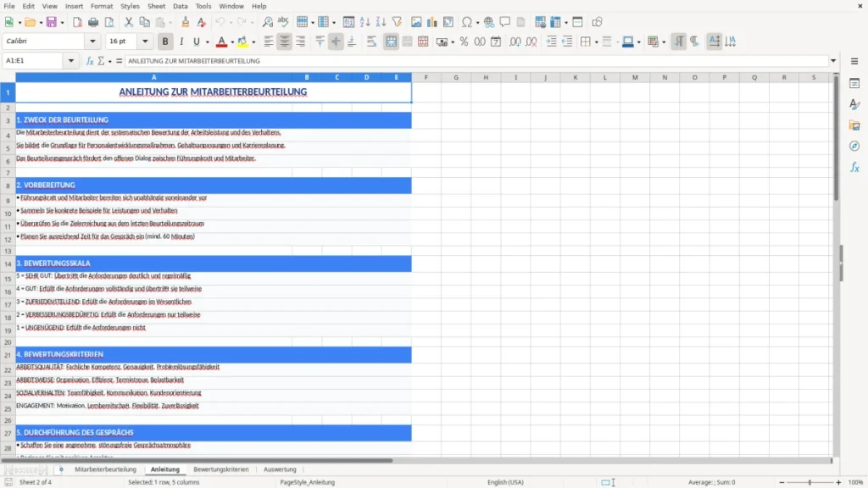Open the font size dropdown
Screen dimensions: 868x488
(x=145, y=41)
